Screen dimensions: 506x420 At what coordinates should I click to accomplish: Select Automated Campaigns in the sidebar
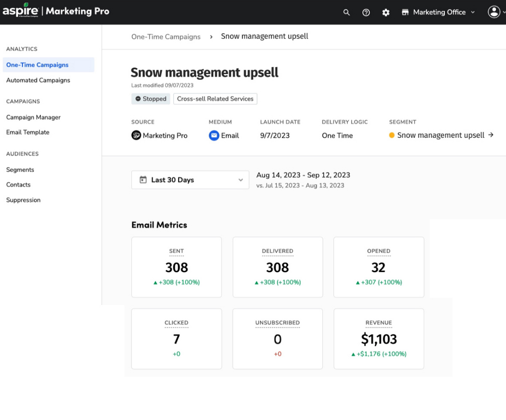pos(38,80)
